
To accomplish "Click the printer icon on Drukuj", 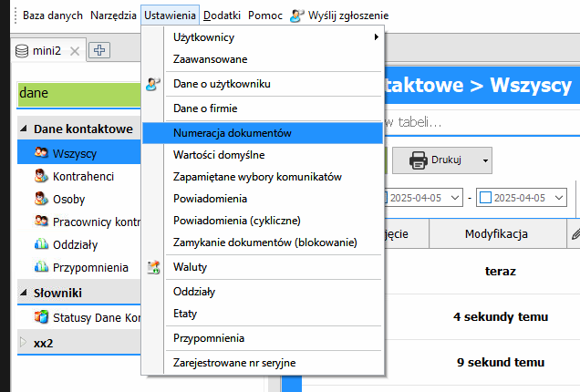I will [x=419, y=160].
